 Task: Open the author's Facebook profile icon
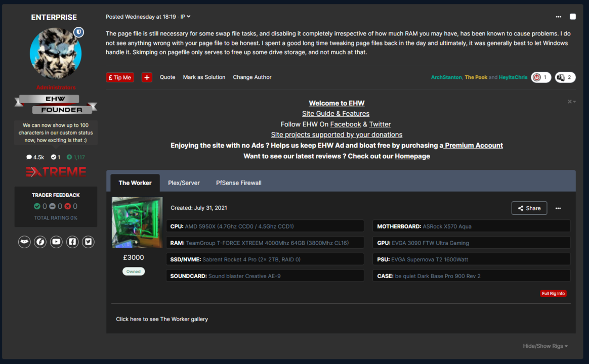point(72,242)
